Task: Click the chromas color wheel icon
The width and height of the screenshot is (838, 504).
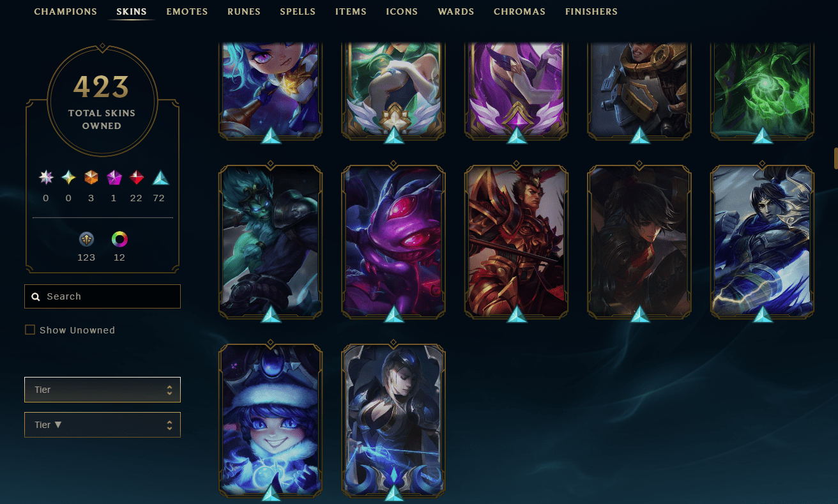Action: 119,240
